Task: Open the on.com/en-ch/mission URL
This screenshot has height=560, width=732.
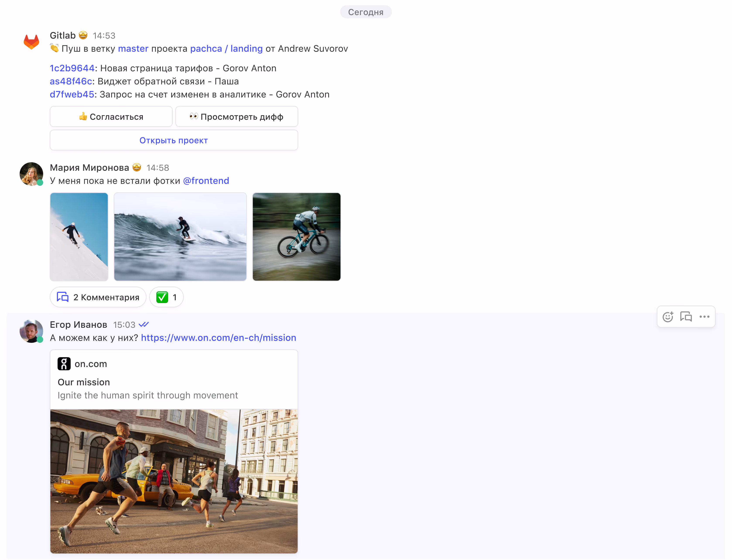Action: (218, 338)
